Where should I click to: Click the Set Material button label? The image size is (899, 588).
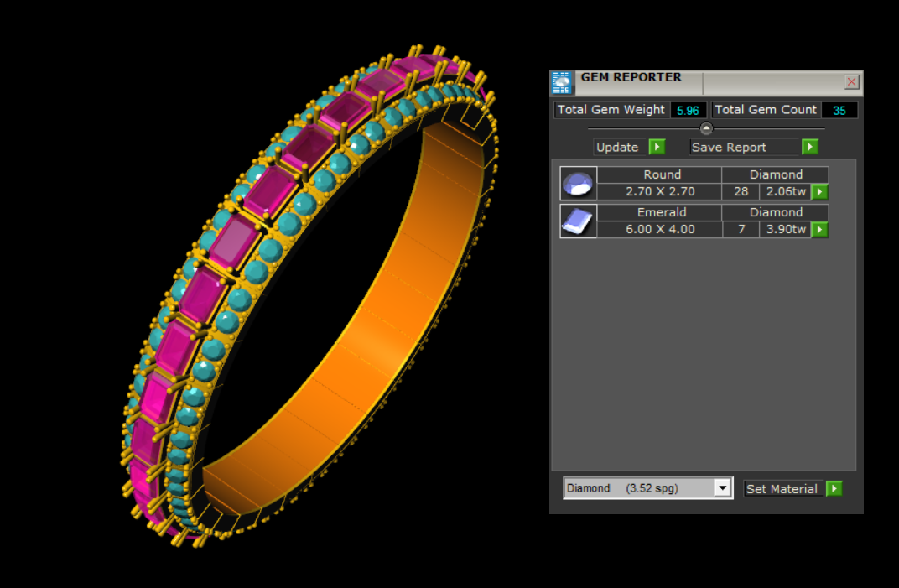782,489
